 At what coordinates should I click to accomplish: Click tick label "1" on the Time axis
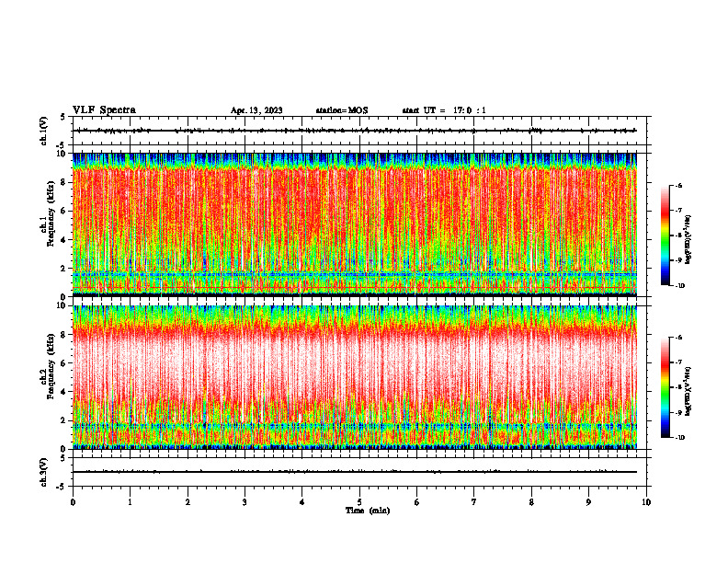click(131, 502)
